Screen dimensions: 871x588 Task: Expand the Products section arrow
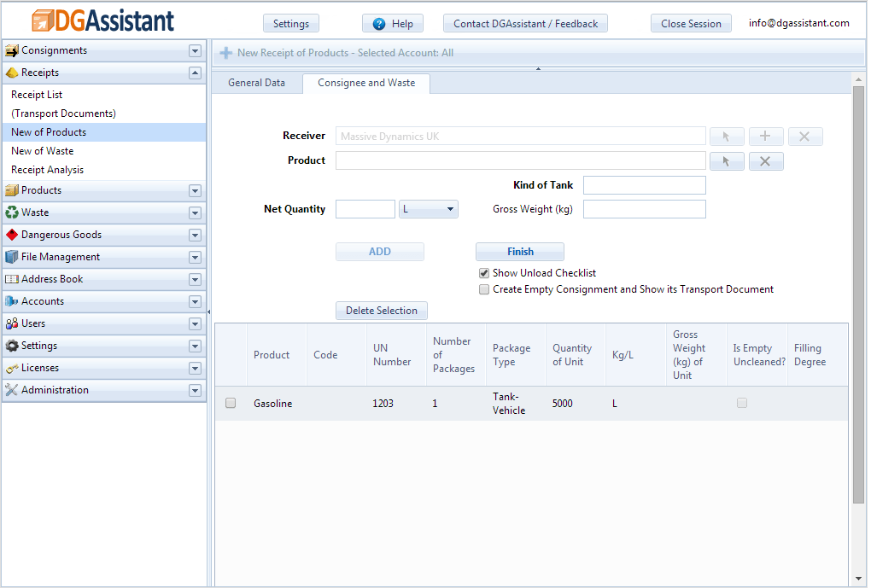(x=195, y=191)
